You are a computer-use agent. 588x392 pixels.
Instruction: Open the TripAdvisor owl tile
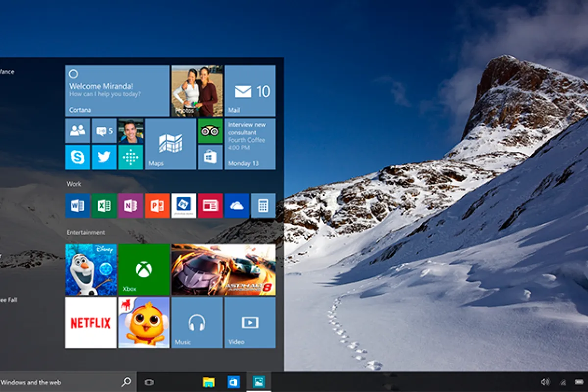(210, 131)
